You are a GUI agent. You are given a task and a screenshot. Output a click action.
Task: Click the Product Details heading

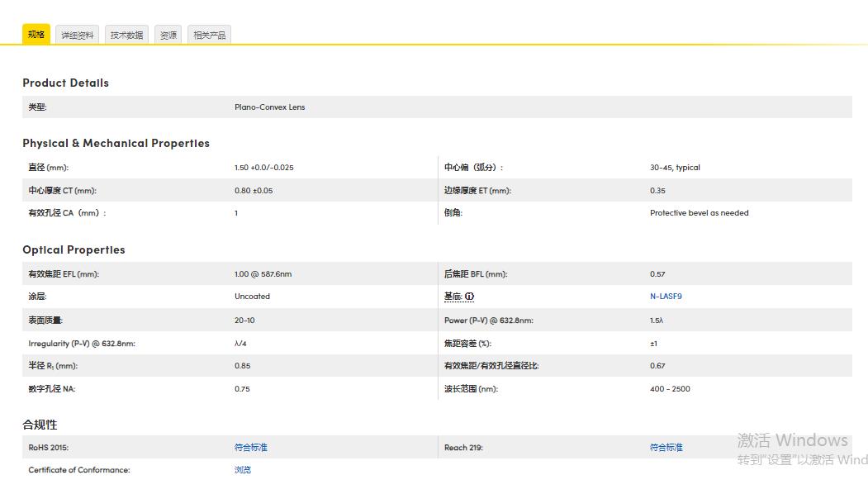tap(65, 83)
